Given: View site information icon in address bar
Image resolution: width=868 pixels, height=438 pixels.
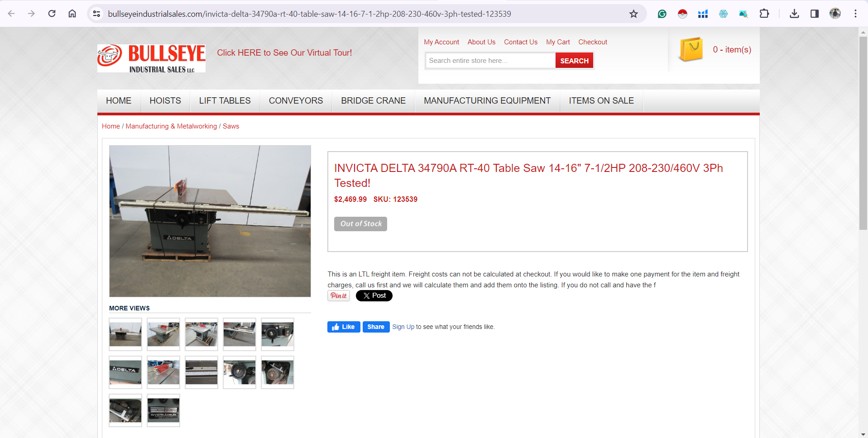Looking at the screenshot, I should pyautogui.click(x=96, y=14).
